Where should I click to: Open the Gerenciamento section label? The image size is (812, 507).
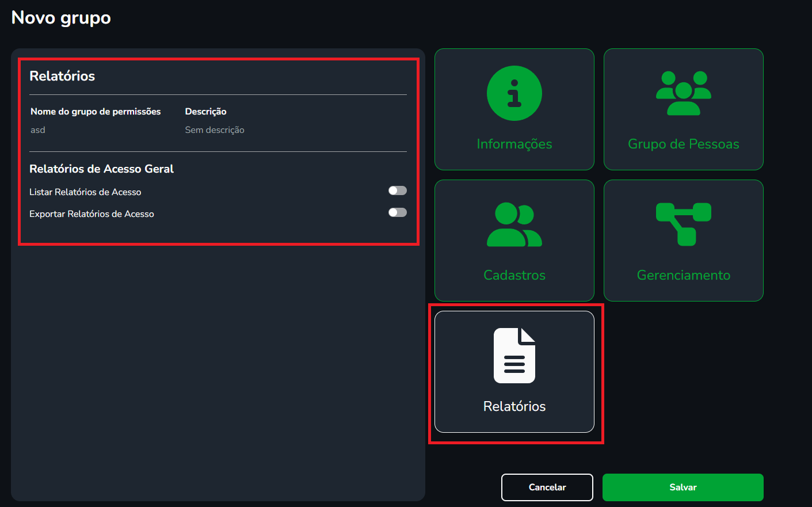coord(683,275)
